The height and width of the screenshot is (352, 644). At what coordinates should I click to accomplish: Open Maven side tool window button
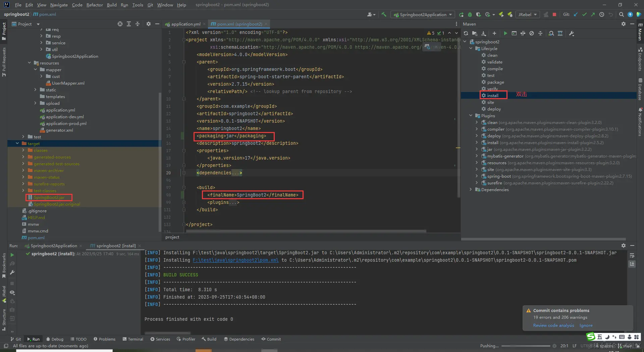pos(640,32)
